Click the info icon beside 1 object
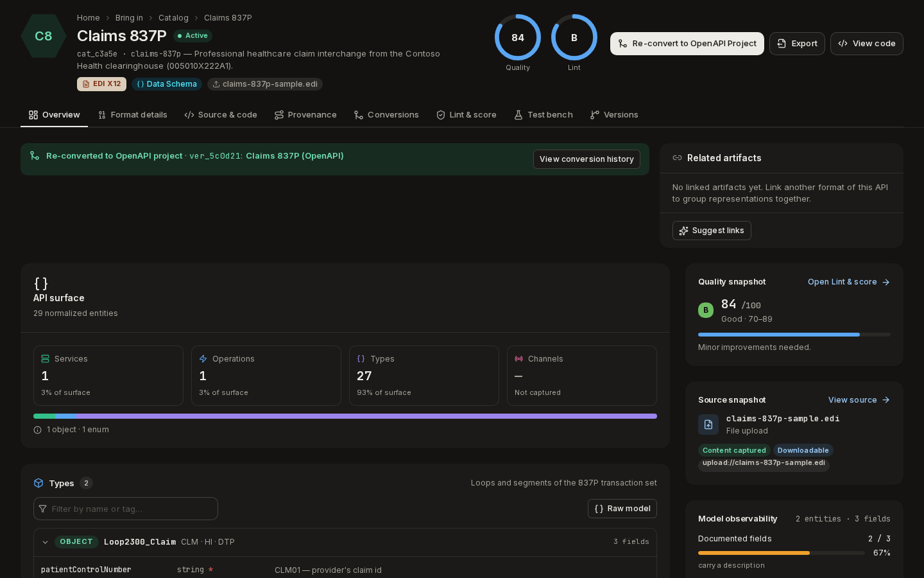This screenshot has height=578, width=924. click(38, 430)
